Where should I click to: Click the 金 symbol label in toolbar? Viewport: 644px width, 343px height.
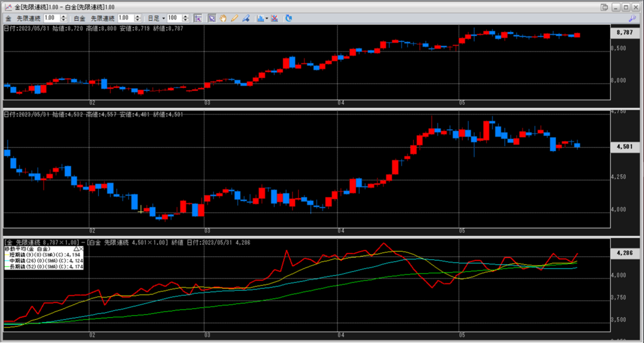tap(8, 18)
